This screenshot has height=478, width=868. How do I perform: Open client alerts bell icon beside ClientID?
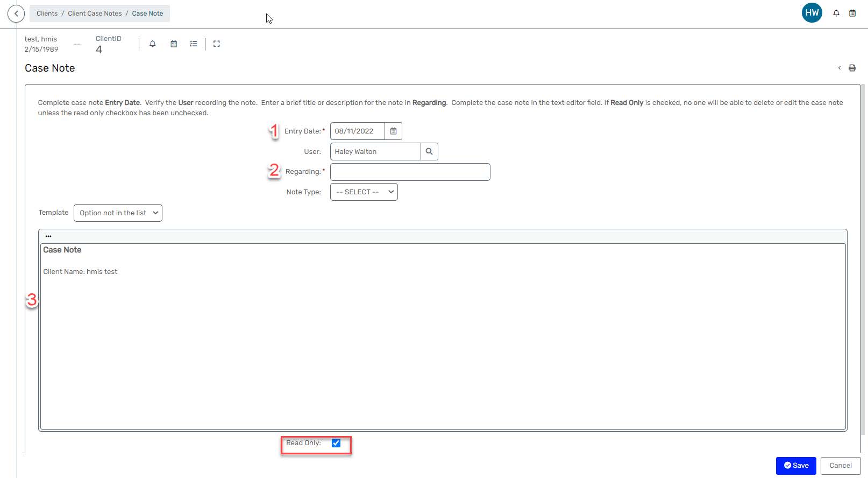153,44
